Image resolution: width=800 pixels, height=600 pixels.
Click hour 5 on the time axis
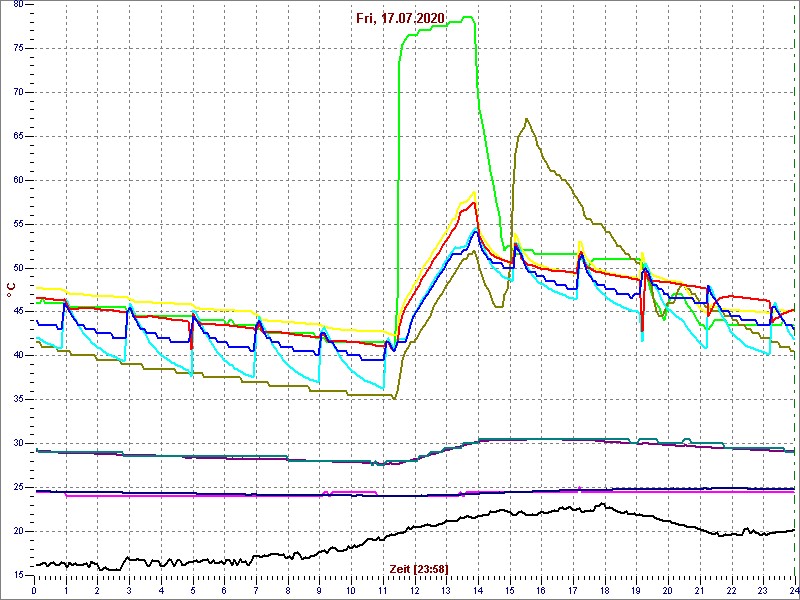192,591
